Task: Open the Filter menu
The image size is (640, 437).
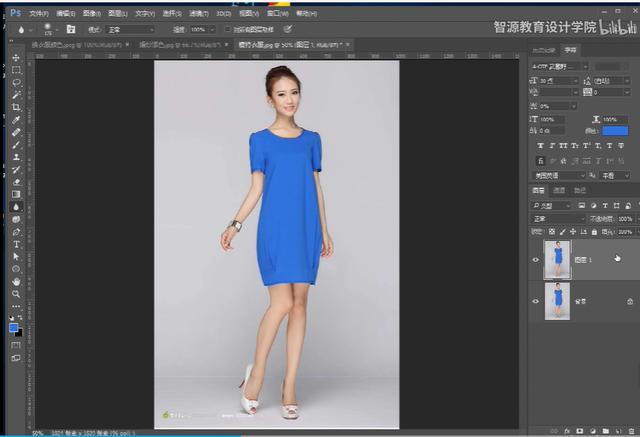Action: coord(199,13)
